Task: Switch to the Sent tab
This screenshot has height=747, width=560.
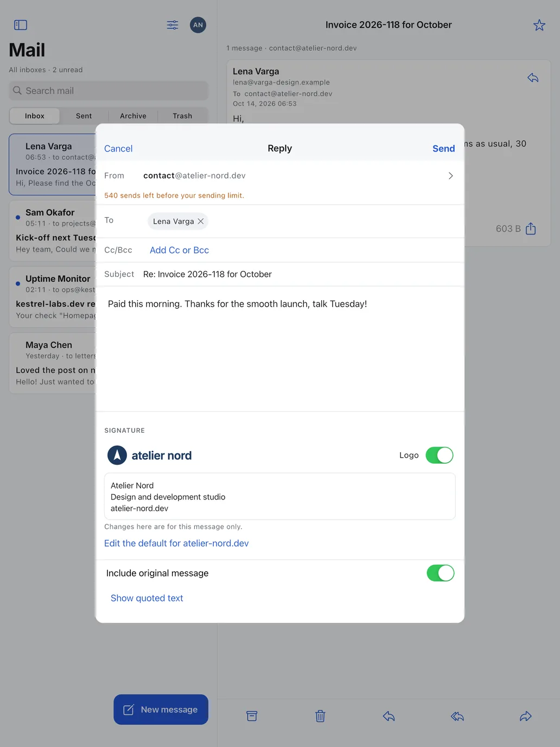Action: (84, 116)
